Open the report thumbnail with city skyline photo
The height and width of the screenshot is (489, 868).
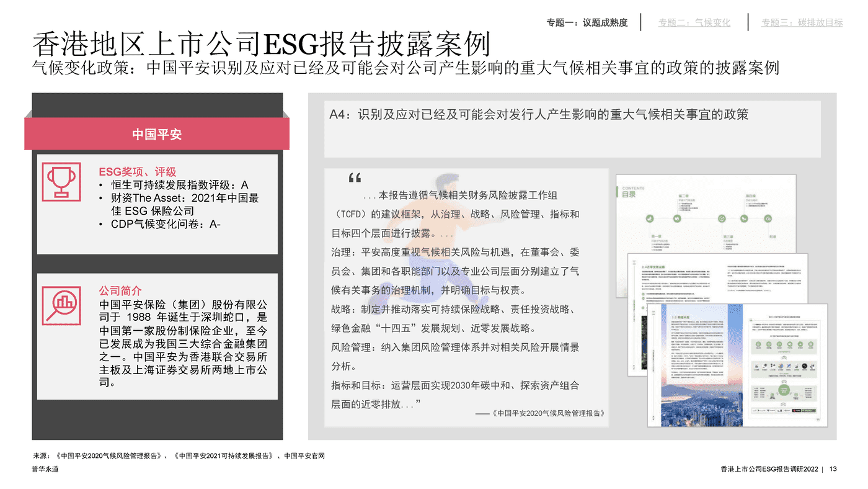tap(737, 365)
